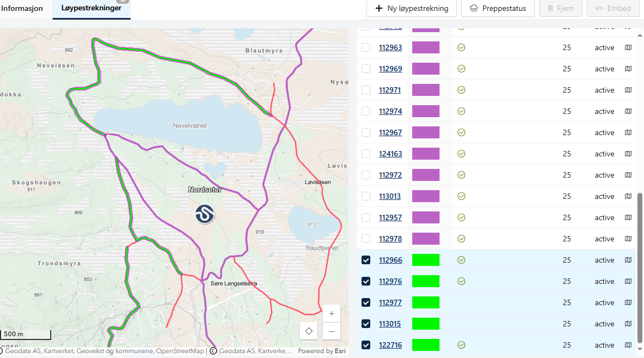
Task: Select the checkbox for track 112969
Action: (366, 69)
